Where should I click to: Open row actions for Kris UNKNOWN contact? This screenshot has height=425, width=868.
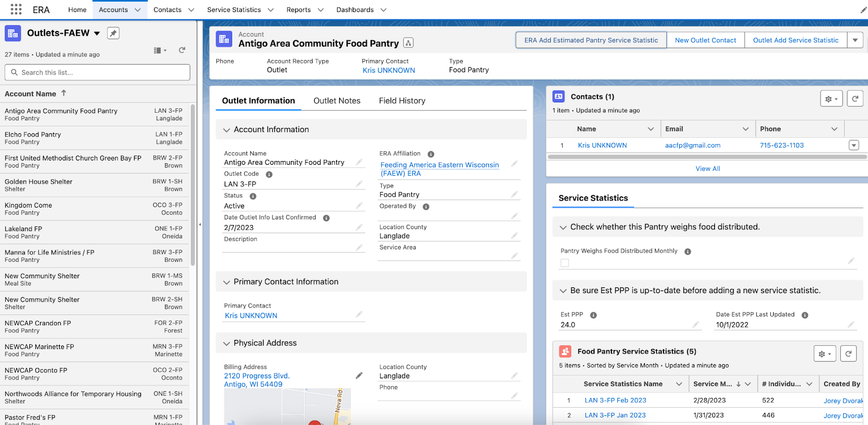pyautogui.click(x=854, y=145)
